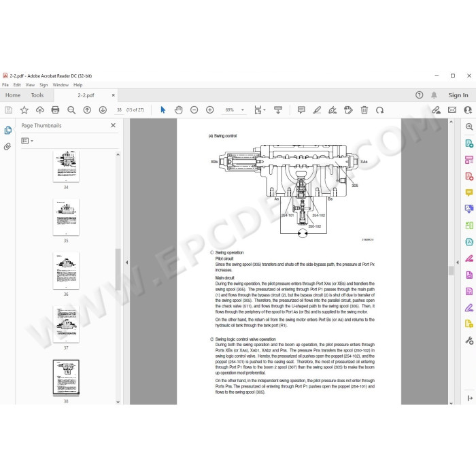The image size is (476, 476).
Task: Select page 36 thumbnail
Action: (x=66, y=271)
